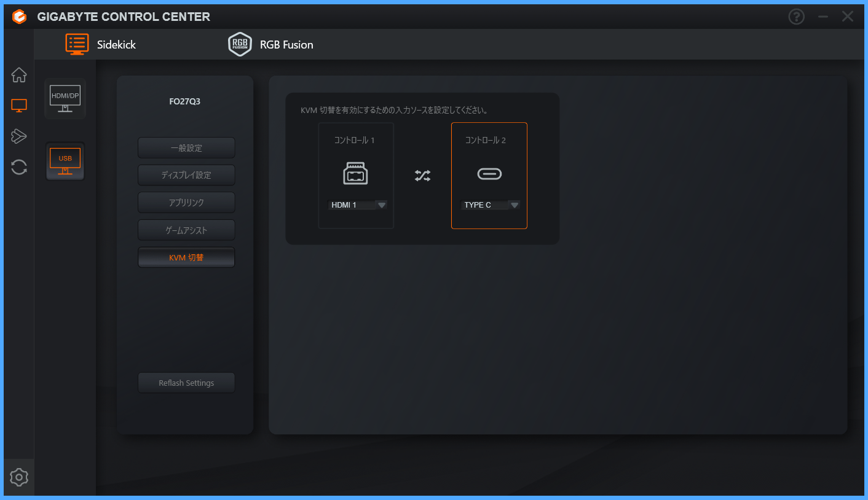Open アプリリンク page
Viewport: 868px width, 500px height.
point(186,203)
